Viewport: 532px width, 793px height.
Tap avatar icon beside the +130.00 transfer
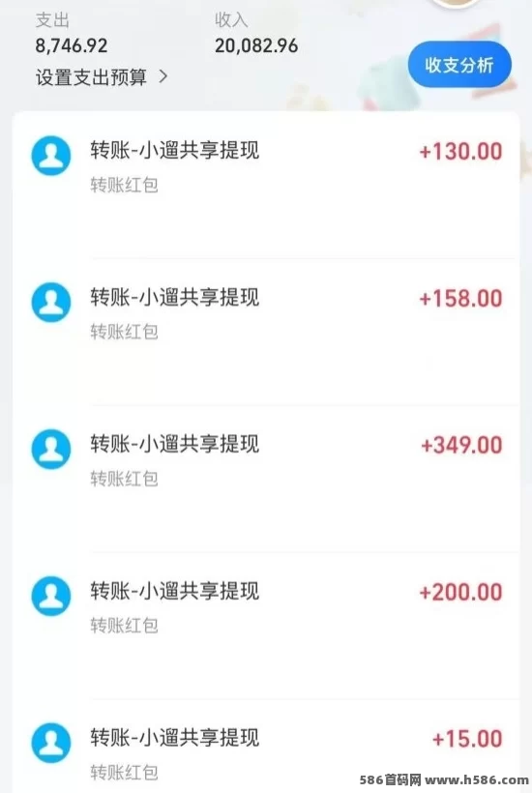point(51,156)
